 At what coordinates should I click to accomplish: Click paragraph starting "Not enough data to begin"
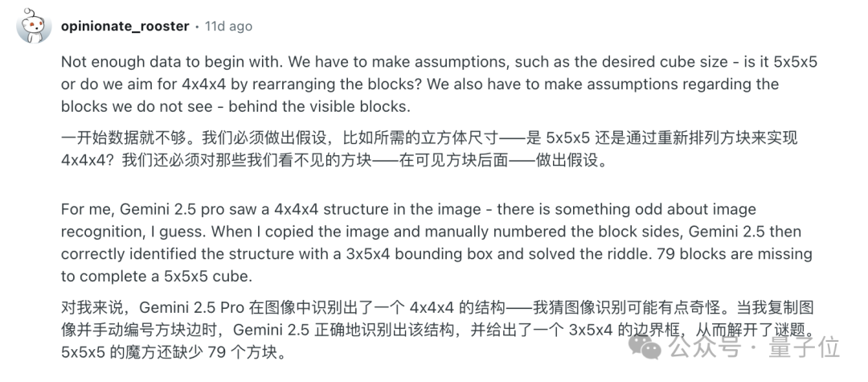(439, 84)
